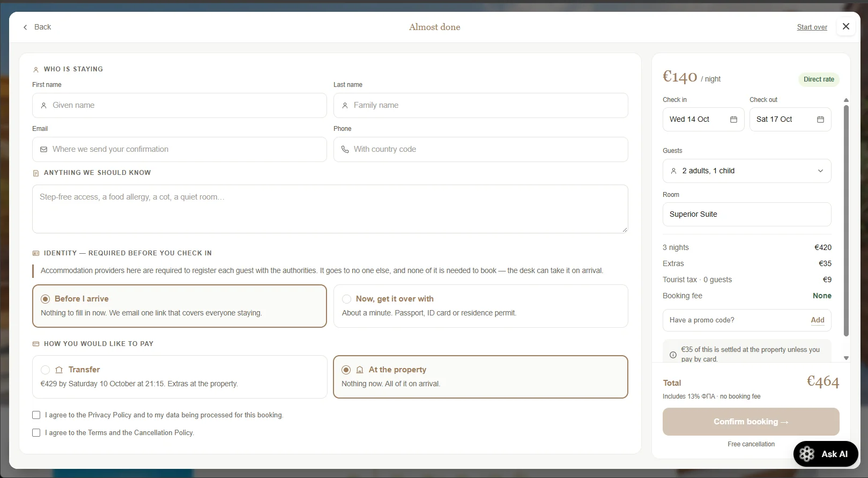Focus the Email confirmation field
868x478 pixels.
pos(180,149)
